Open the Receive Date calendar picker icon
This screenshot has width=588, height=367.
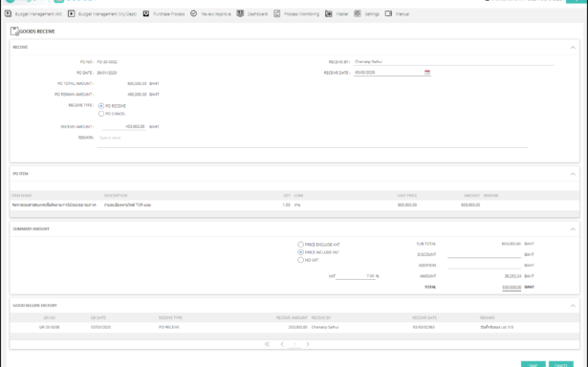coord(427,72)
